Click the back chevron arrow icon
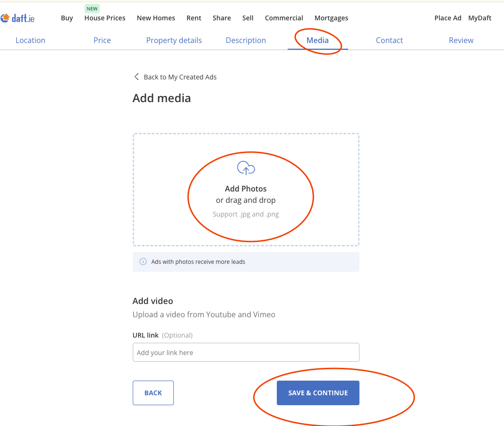This screenshot has width=504, height=426. [x=137, y=77]
